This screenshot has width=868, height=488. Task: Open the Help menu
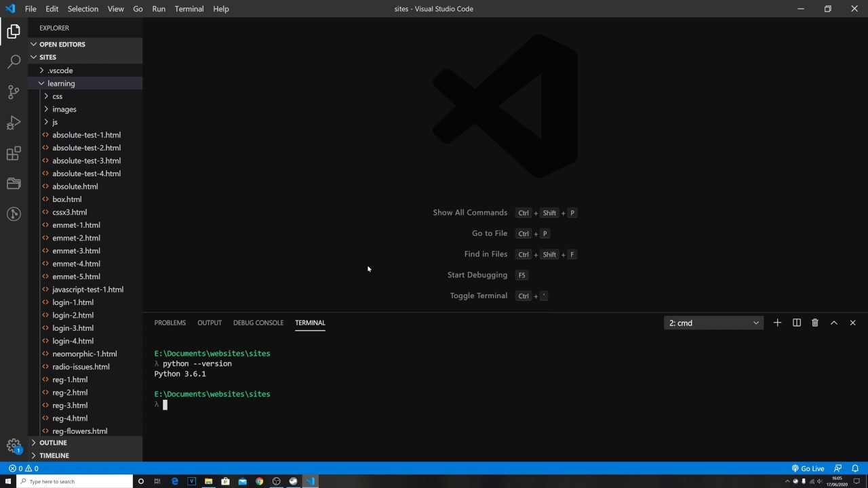click(221, 9)
